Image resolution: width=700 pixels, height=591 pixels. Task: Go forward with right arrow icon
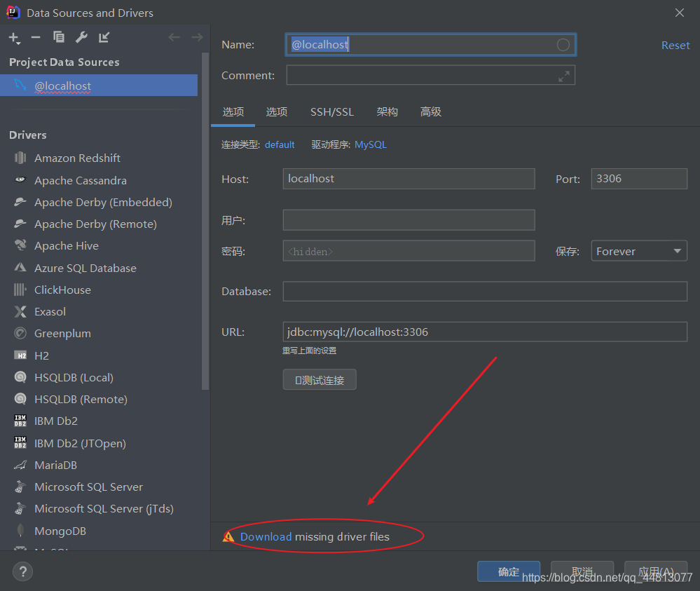coord(197,37)
